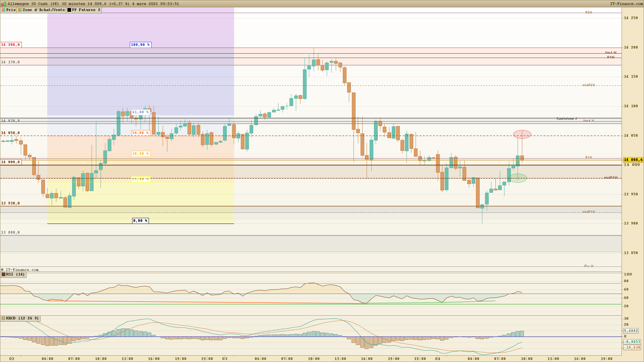This screenshot has width=644, height=362.
Task: Click the green ellipse marker near midR1M
Action: pos(518,178)
